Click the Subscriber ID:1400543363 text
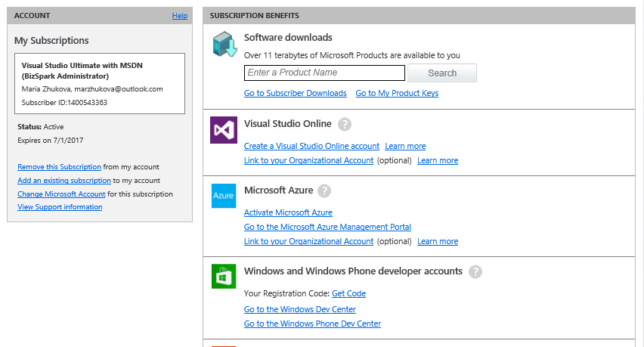 [64, 103]
